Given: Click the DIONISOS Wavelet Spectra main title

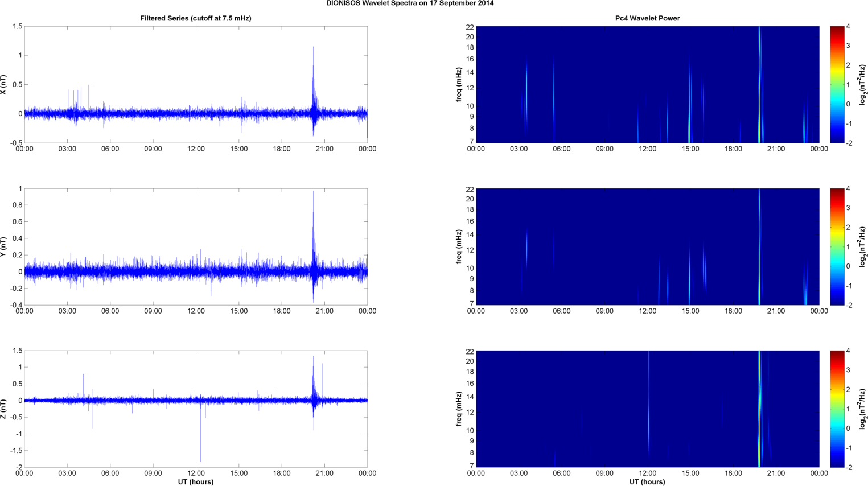Looking at the screenshot, I should (x=410, y=3).
